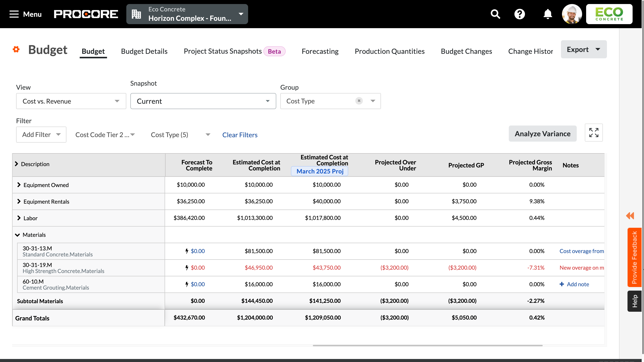Open the notifications bell
Screen dimensions: 644x362
[547, 14]
